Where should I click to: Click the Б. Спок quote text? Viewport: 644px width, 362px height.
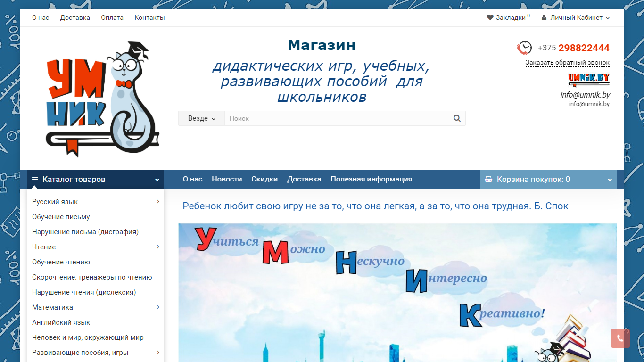(375, 206)
